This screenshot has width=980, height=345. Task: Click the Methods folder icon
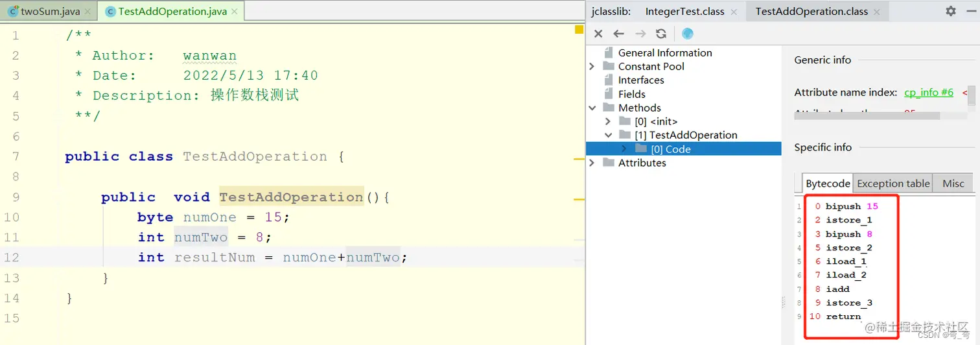pyautogui.click(x=608, y=108)
